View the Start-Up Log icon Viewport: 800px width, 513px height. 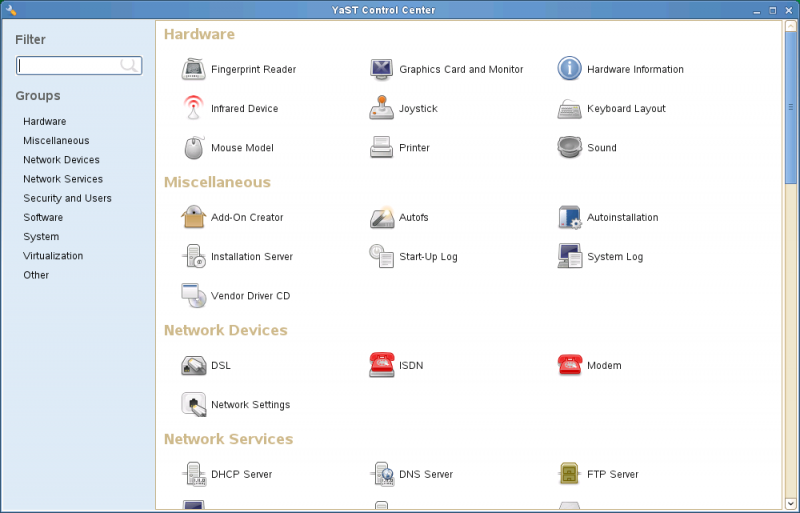[x=382, y=256]
